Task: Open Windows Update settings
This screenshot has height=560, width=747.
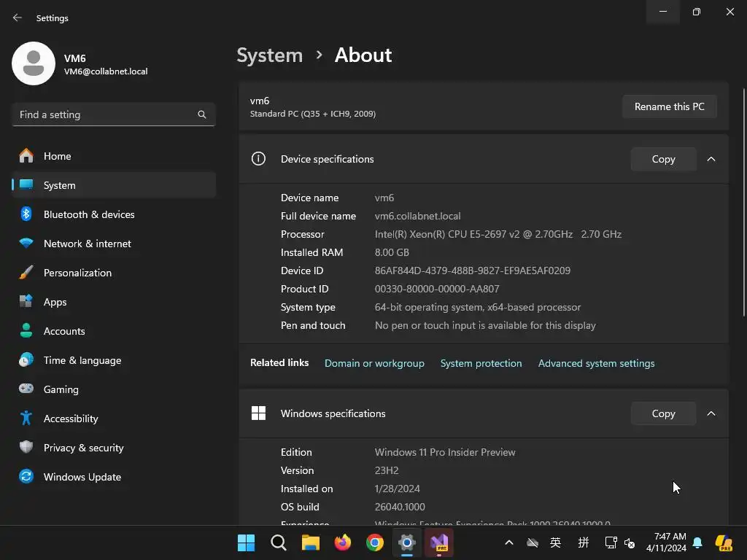Action: click(x=113, y=477)
